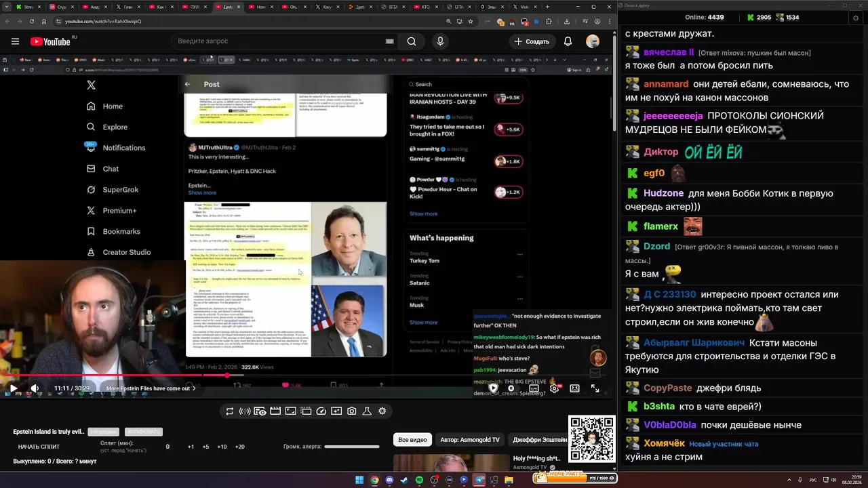Open Steam from the taskbar
This screenshot has height=488, width=868.
pyautogui.click(x=404, y=481)
